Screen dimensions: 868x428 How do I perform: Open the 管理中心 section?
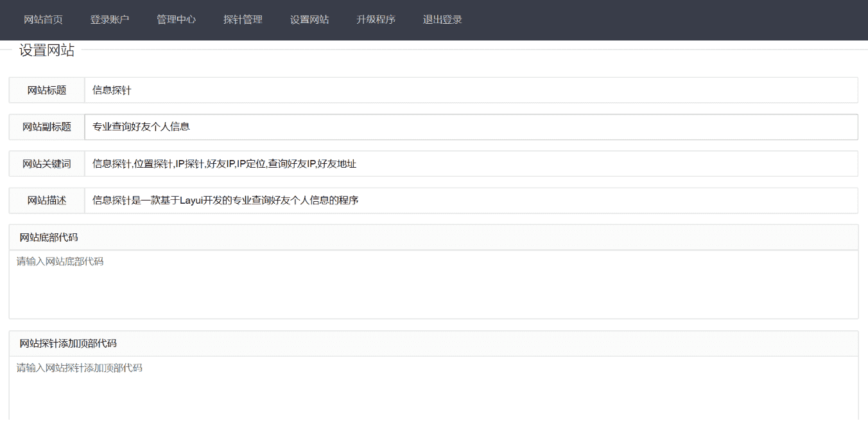coord(176,20)
